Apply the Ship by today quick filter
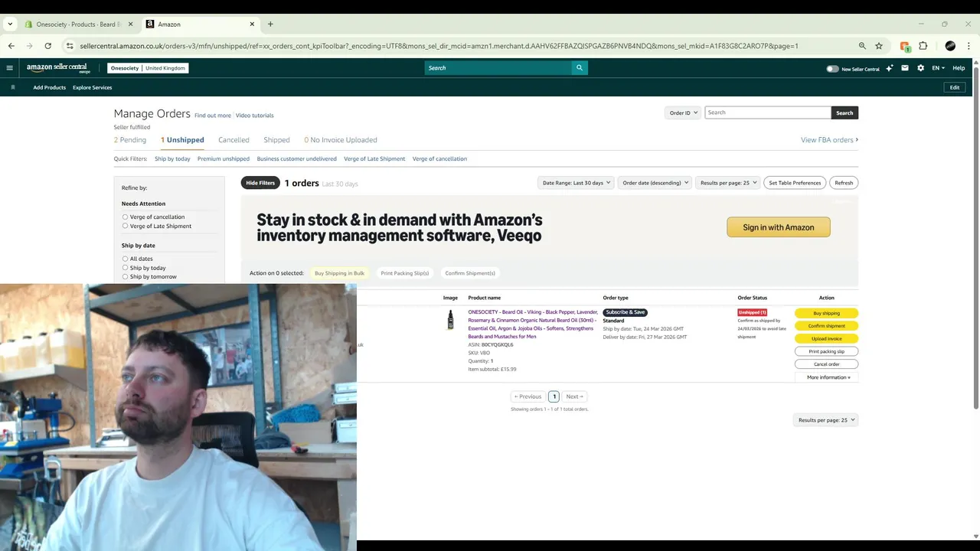 tap(172, 158)
